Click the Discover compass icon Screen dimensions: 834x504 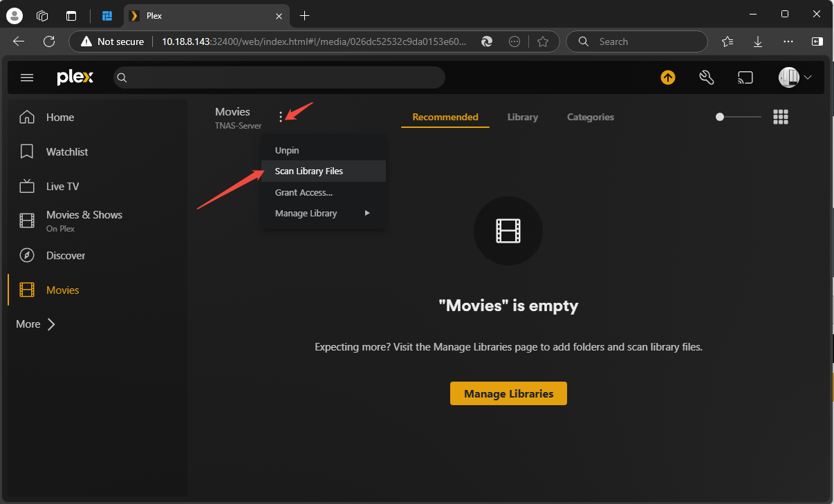tap(27, 255)
